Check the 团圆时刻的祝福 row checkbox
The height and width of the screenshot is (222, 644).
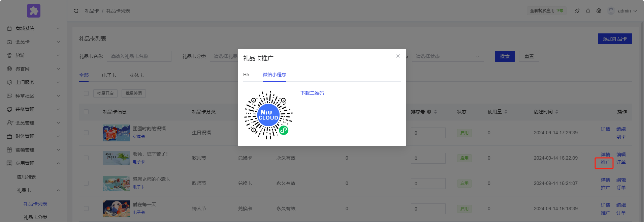pyautogui.click(x=86, y=133)
